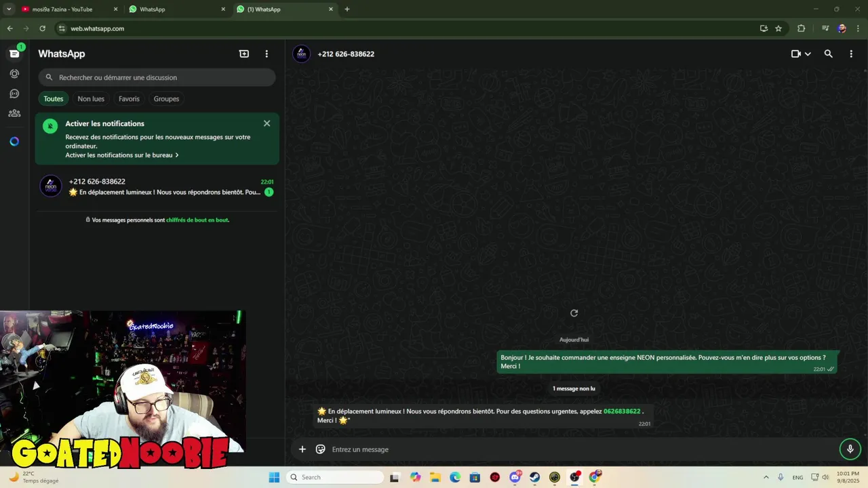The width and height of the screenshot is (868, 488).
Task: Click the phone number link 0626838622
Action: point(622,411)
